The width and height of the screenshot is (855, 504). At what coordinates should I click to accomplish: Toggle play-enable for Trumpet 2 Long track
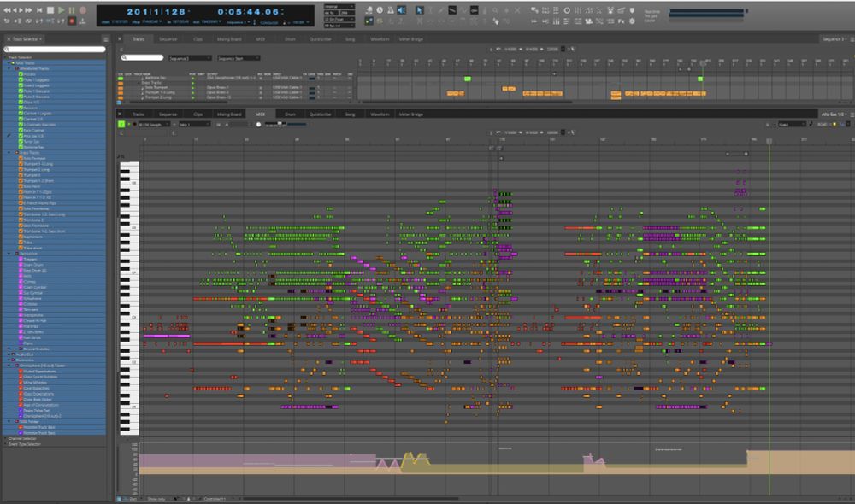click(192, 97)
